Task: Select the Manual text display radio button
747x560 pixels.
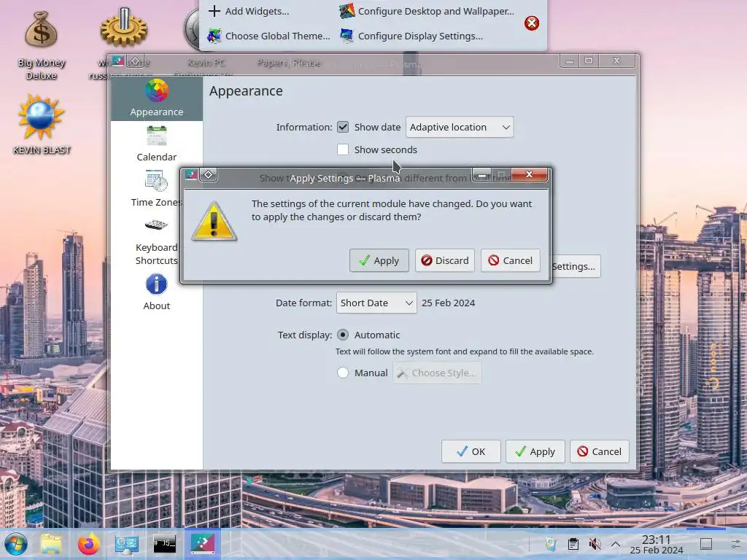Action: pos(343,373)
